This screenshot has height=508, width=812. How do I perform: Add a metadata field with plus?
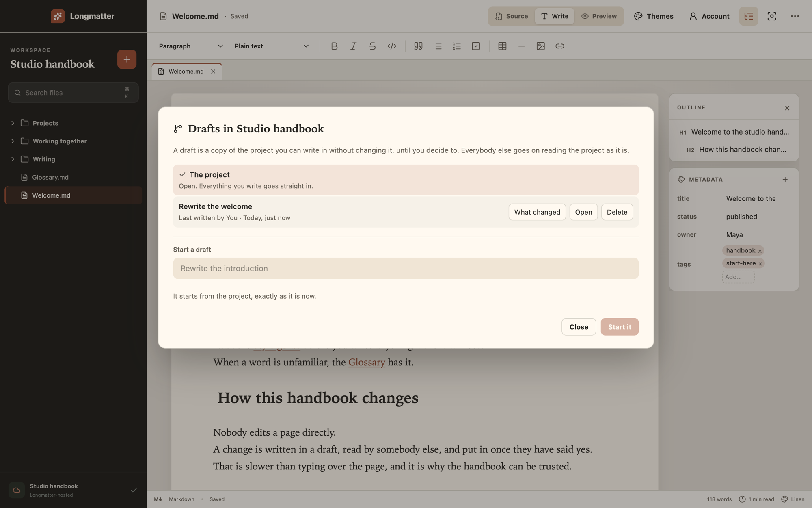coord(785,179)
